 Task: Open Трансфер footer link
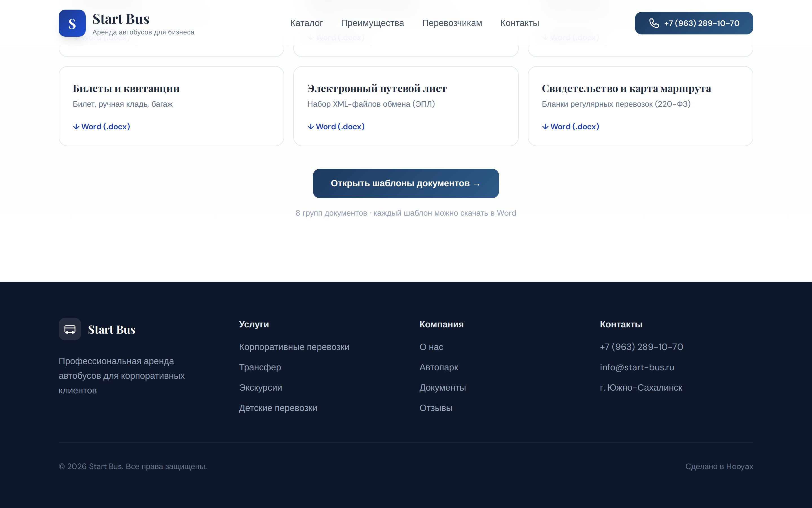pyautogui.click(x=260, y=367)
